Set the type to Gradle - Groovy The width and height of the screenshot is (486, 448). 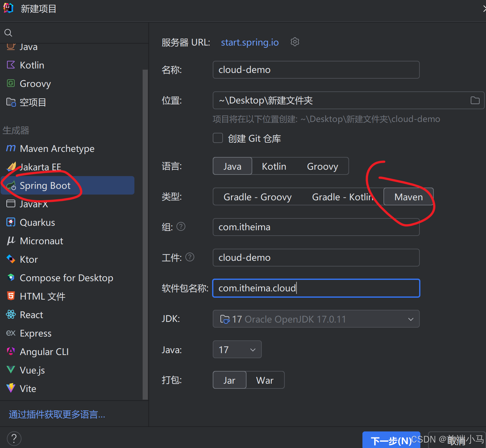(257, 197)
